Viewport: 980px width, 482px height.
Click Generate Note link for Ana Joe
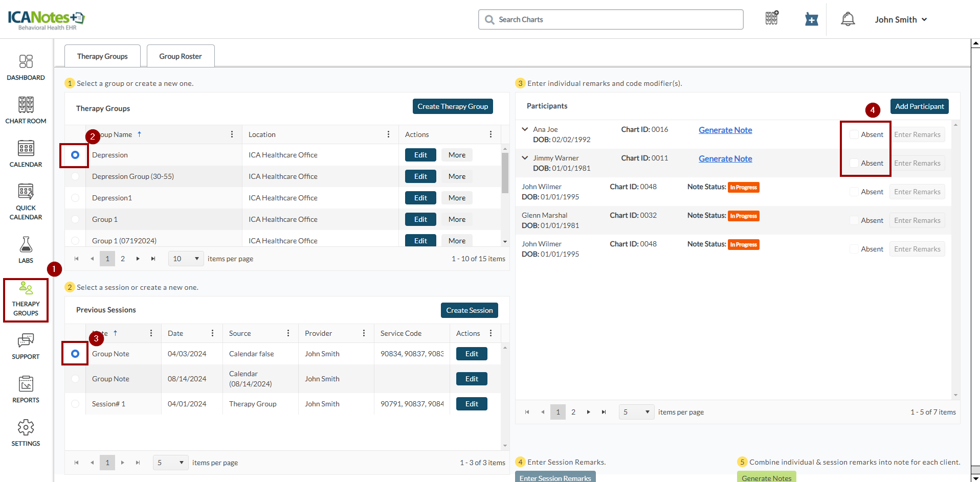point(725,130)
